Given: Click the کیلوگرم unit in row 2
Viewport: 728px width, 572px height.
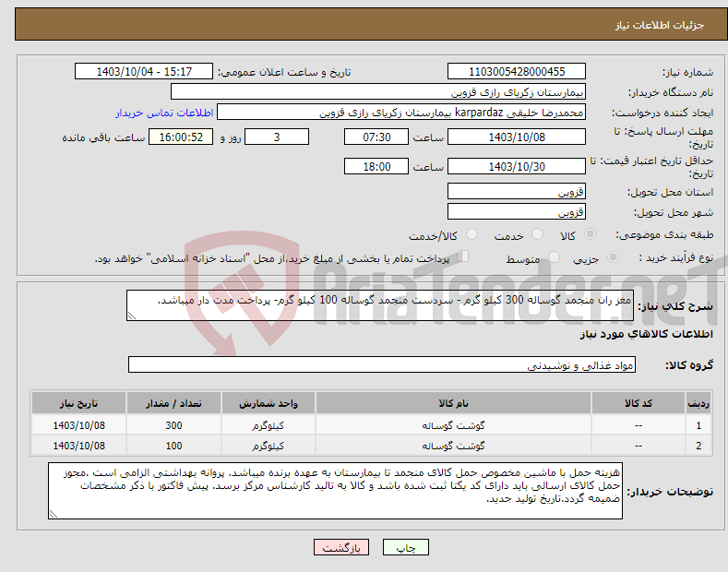Looking at the screenshot, I should pyautogui.click(x=269, y=446).
